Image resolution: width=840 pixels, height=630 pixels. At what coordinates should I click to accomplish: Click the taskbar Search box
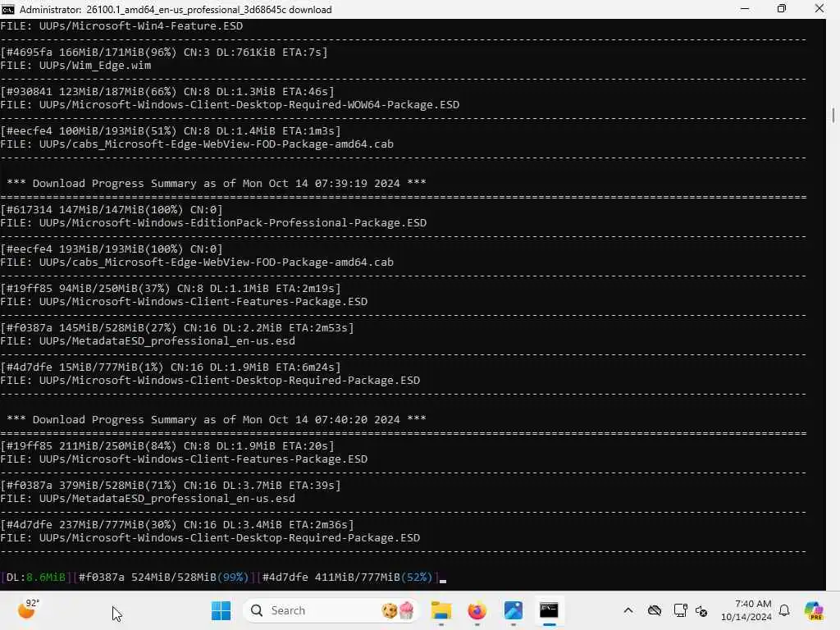pos(331,610)
